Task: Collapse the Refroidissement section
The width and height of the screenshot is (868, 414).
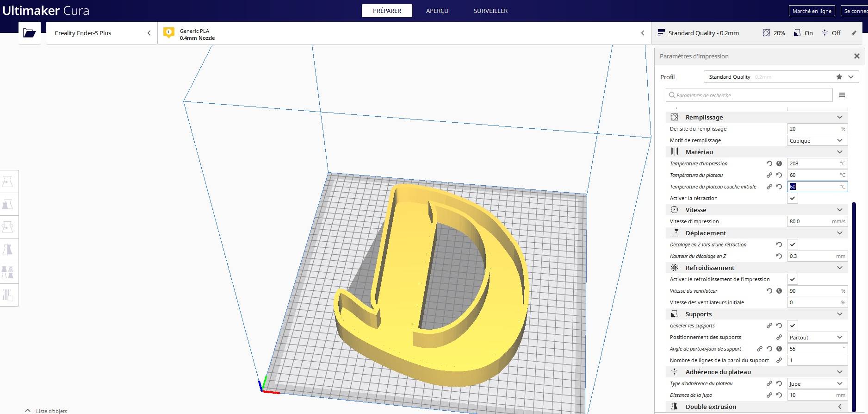Action: click(757, 268)
